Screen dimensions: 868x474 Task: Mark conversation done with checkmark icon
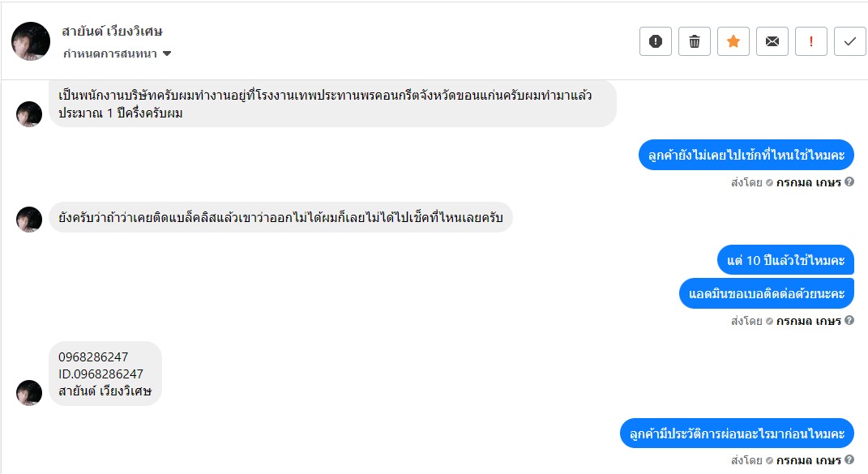click(x=850, y=41)
